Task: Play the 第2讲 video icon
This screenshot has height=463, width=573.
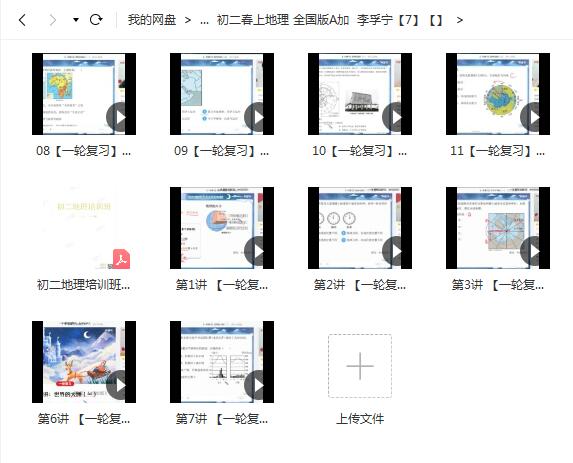Action: 396,251
